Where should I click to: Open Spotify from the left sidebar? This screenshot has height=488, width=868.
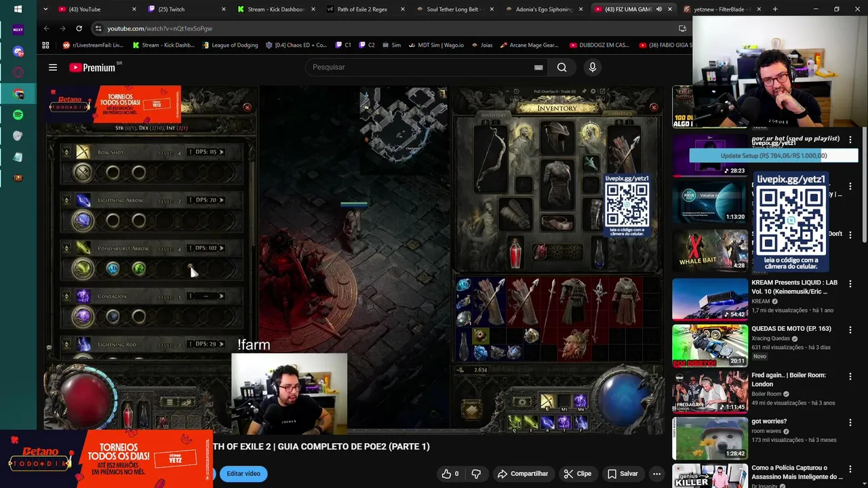(x=18, y=115)
